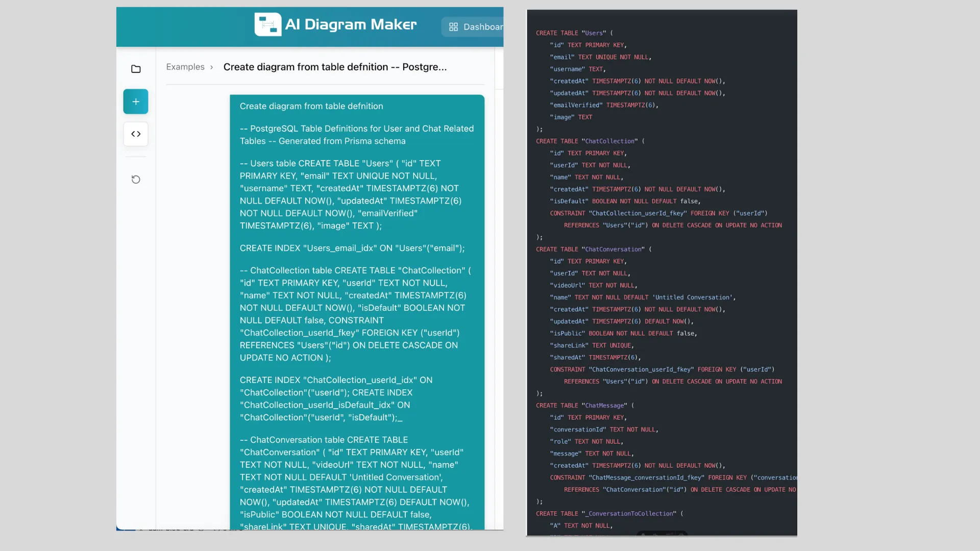This screenshot has width=980, height=551.
Task: Click the Examples breadcrumb link
Action: [185, 67]
